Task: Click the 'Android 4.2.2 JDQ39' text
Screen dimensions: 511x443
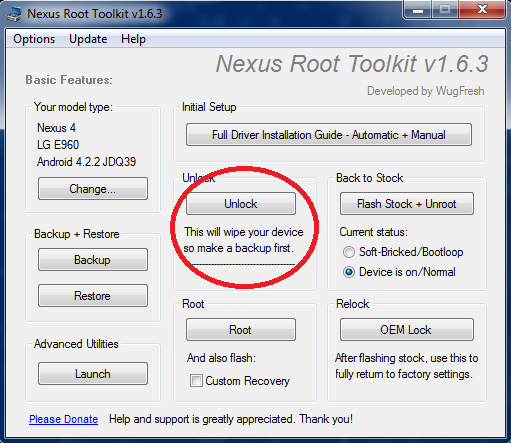Action: (x=86, y=162)
